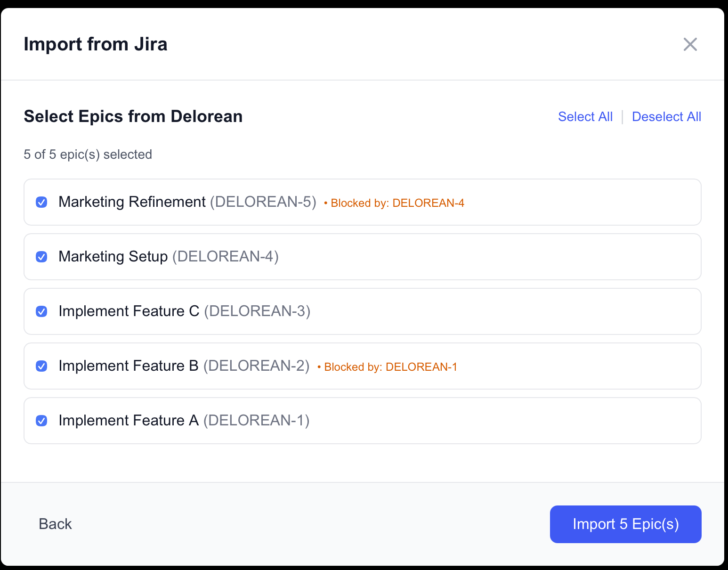Screen dimensions: 728x570
Task: Uncheck Marketing Refinement epic
Action: click(41, 202)
